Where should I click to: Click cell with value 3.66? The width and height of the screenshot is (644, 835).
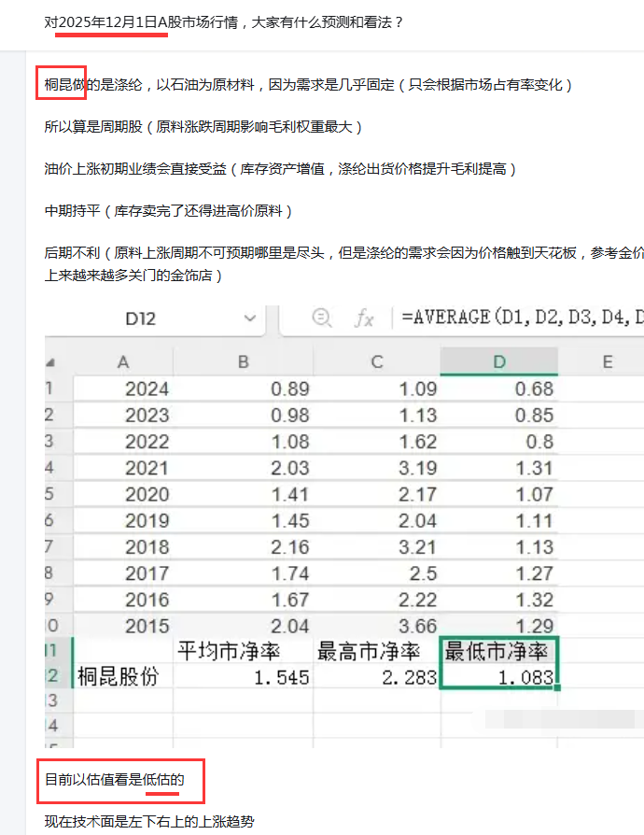click(377, 626)
